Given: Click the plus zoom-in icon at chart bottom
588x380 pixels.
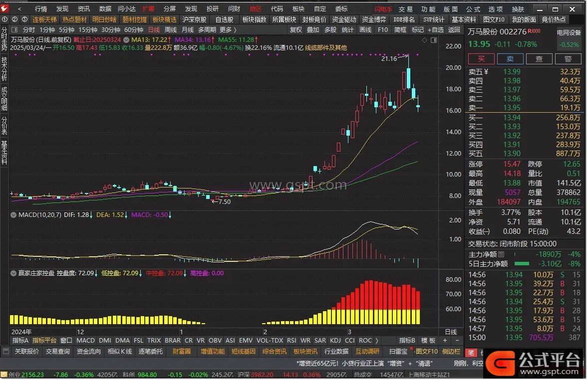Looking at the screenshot, I should tap(445, 340).
